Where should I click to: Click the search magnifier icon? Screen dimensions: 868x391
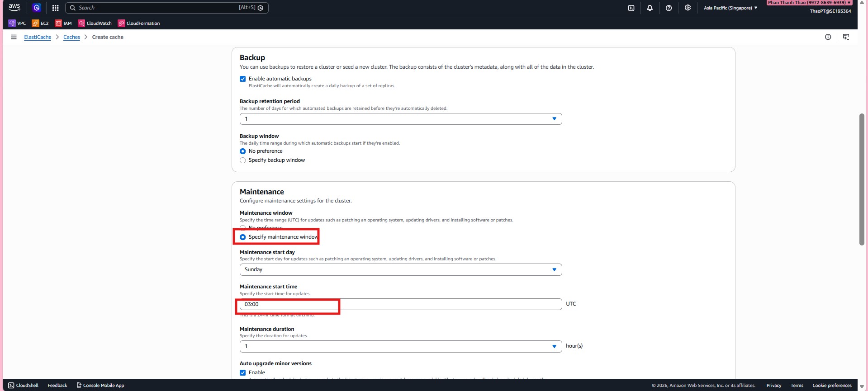[72, 8]
